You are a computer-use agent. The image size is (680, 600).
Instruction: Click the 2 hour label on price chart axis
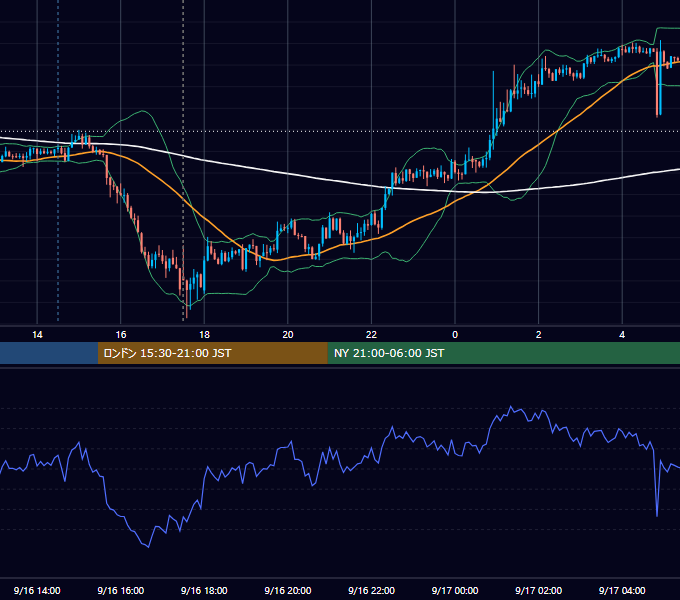[538, 335]
